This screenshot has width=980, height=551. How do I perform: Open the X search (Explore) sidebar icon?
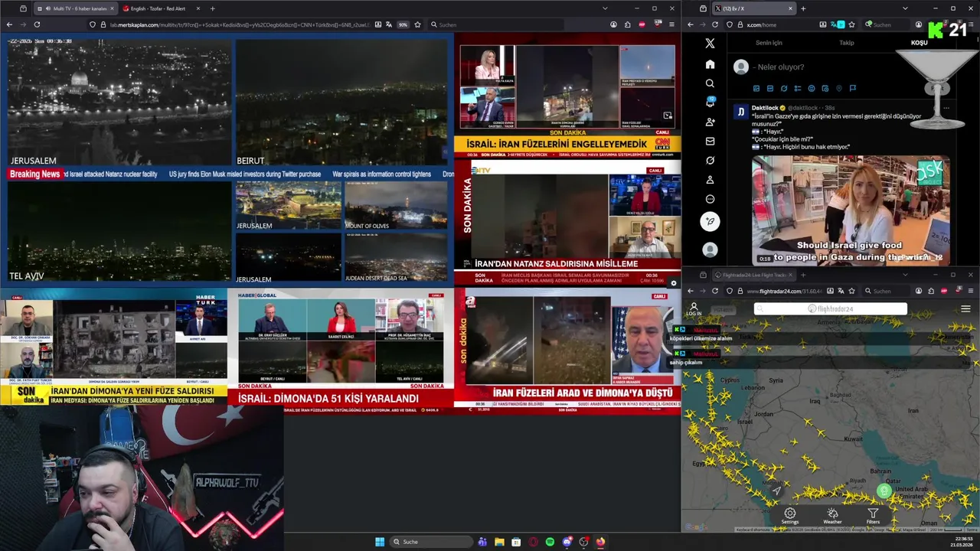point(710,83)
